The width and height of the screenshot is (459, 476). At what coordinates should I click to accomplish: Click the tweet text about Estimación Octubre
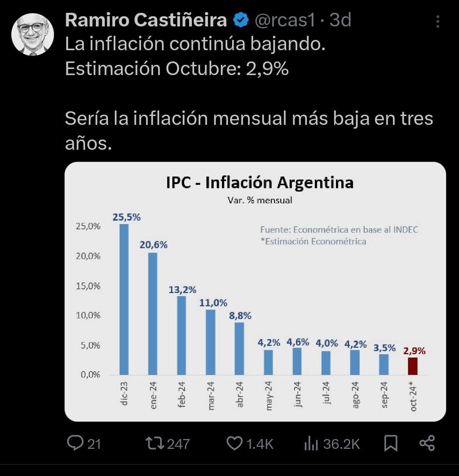tap(177, 69)
